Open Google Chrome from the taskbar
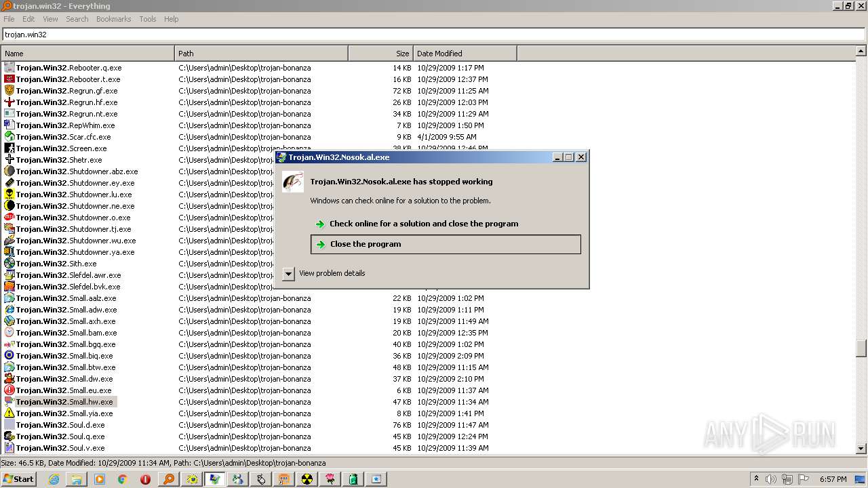The image size is (868, 488). coord(123,479)
